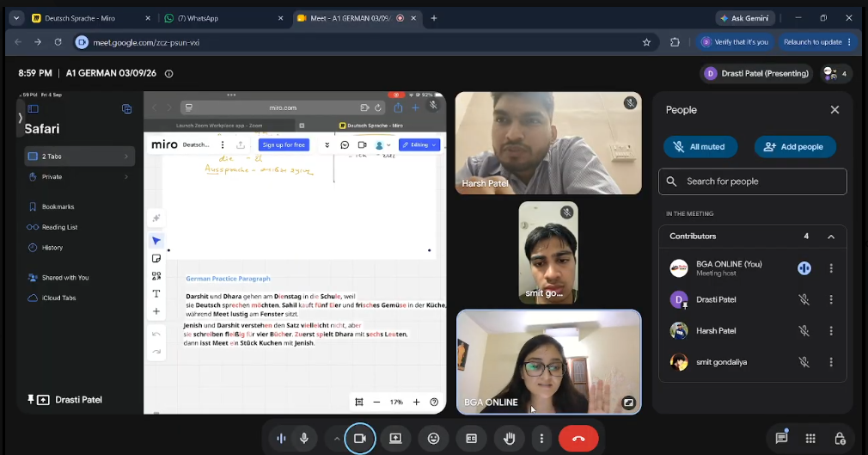This screenshot has height=455, width=868.
Task: Open Miro comments icon
Action: [x=345, y=144]
